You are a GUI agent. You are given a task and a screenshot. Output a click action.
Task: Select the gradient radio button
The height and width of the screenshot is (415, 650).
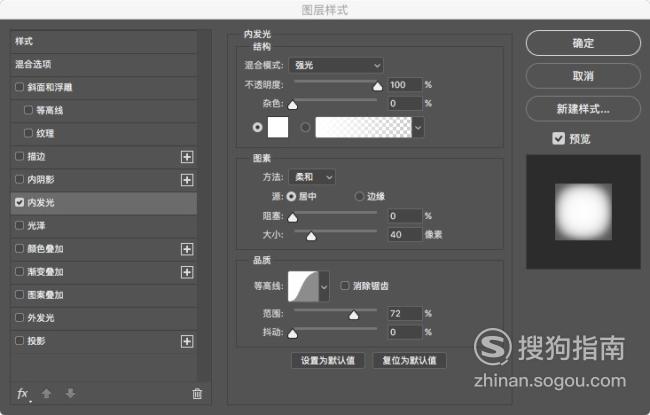(x=305, y=127)
